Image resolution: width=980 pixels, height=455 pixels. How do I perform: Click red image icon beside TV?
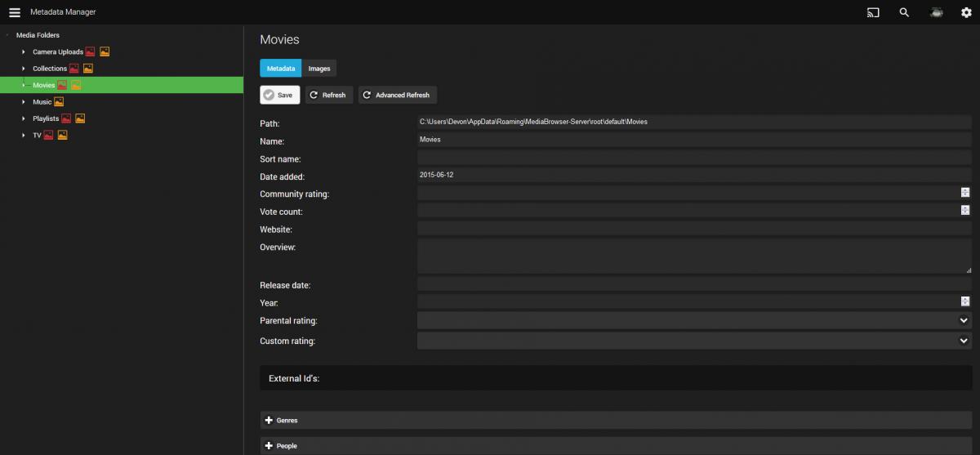[48, 136]
